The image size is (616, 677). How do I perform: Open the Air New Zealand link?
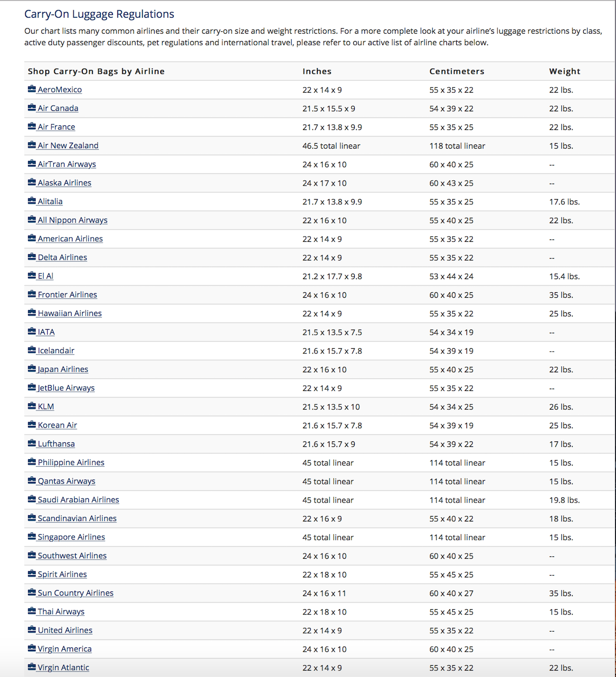[x=68, y=145]
